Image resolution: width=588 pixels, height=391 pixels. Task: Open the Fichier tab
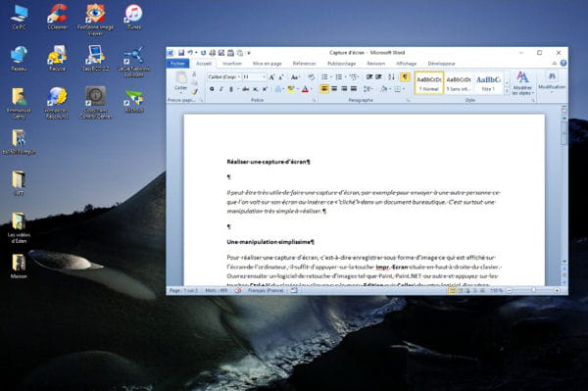pyautogui.click(x=177, y=64)
